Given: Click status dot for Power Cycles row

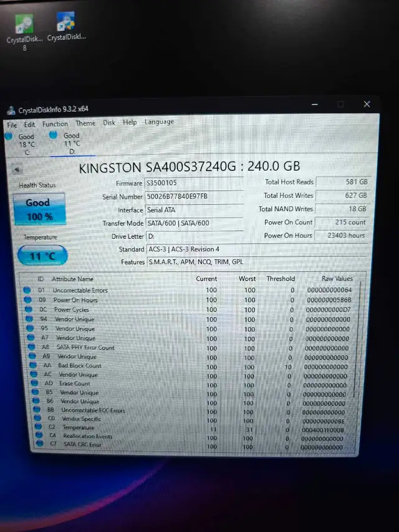Looking at the screenshot, I should [29, 309].
